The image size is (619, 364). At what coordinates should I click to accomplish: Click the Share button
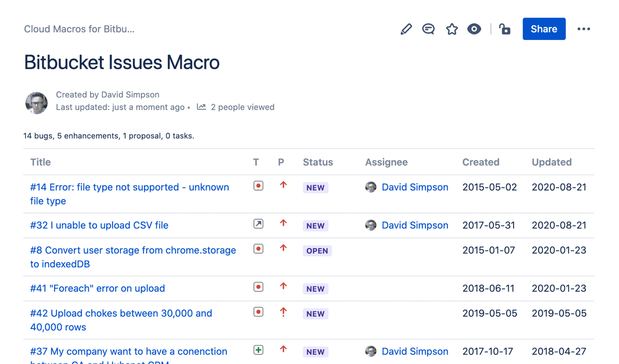[544, 29]
